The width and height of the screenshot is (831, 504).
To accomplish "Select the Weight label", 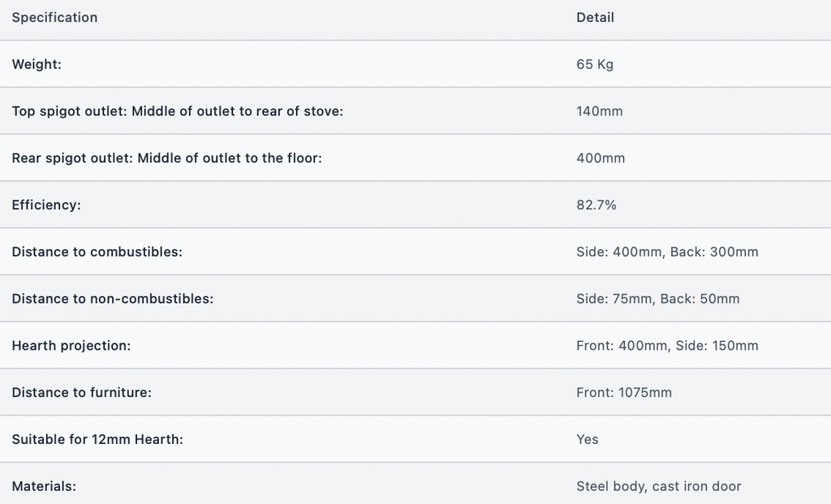I will pyautogui.click(x=37, y=65).
